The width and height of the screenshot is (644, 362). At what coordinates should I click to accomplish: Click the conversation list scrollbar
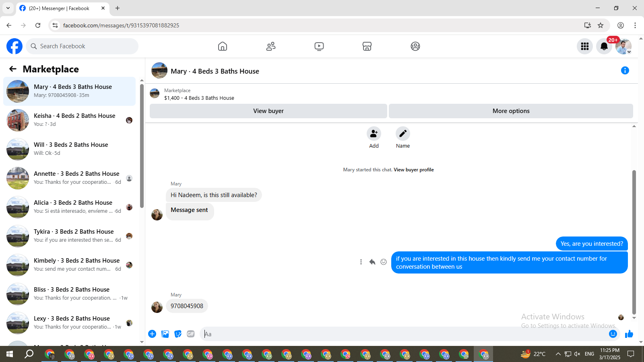click(x=142, y=146)
